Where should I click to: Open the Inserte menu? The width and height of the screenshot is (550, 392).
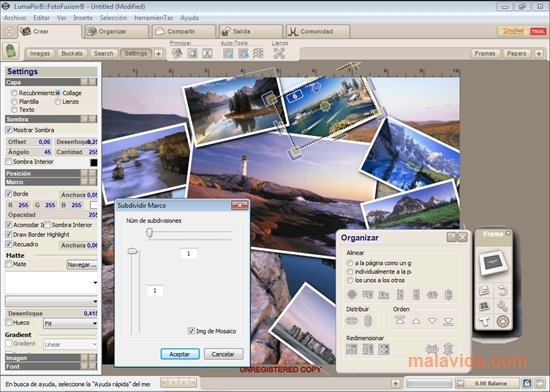point(83,18)
